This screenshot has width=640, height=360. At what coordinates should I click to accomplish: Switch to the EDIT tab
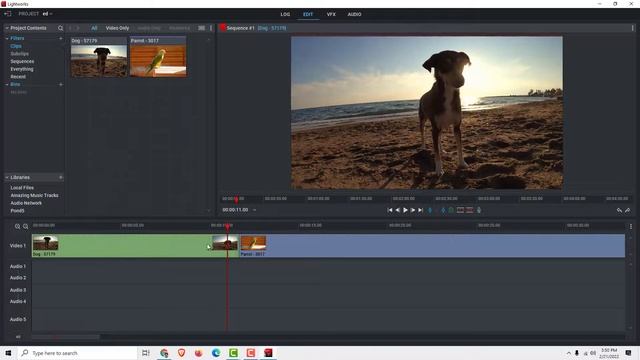pyautogui.click(x=308, y=14)
